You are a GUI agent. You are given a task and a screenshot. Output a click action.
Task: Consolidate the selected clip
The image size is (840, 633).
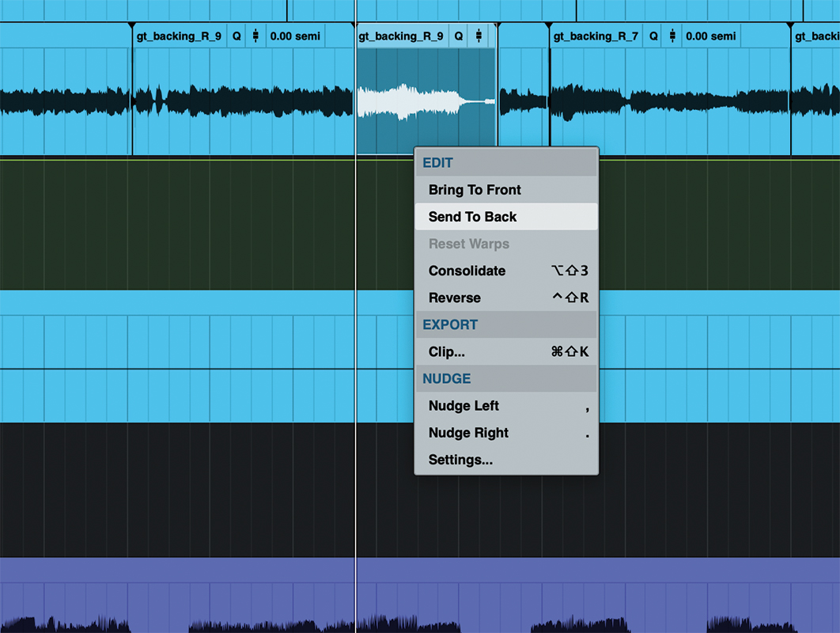[x=506, y=271]
